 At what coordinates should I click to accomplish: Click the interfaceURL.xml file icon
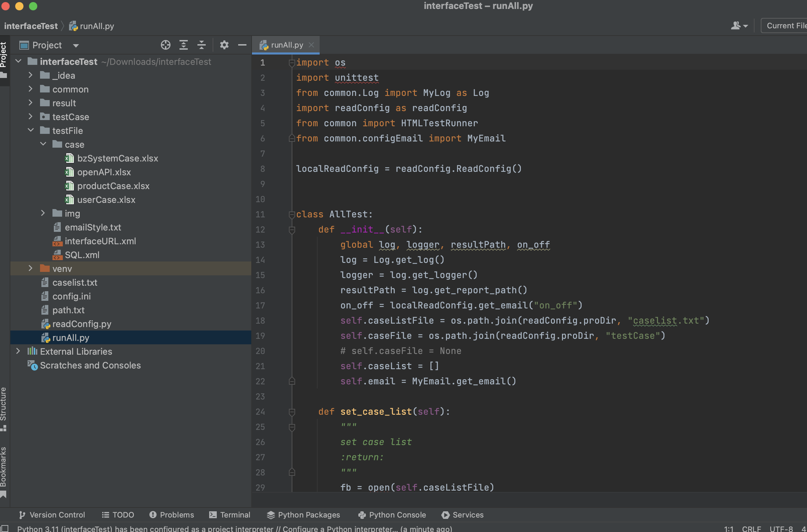click(57, 241)
